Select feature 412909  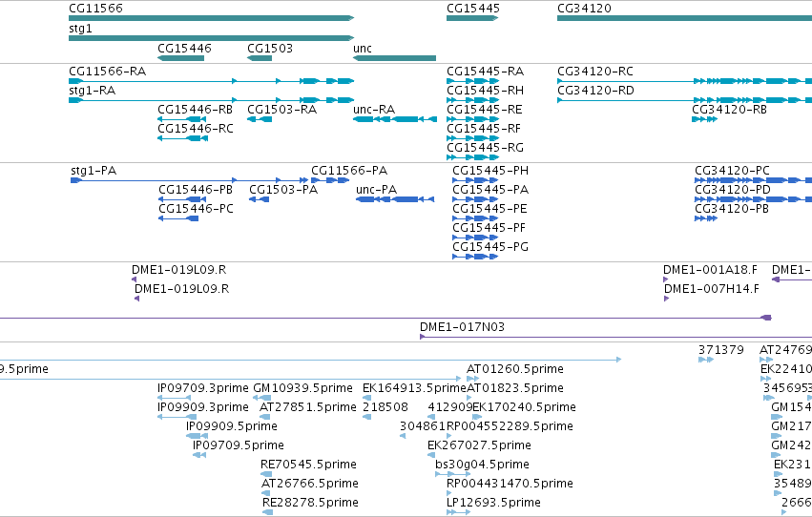431,417
